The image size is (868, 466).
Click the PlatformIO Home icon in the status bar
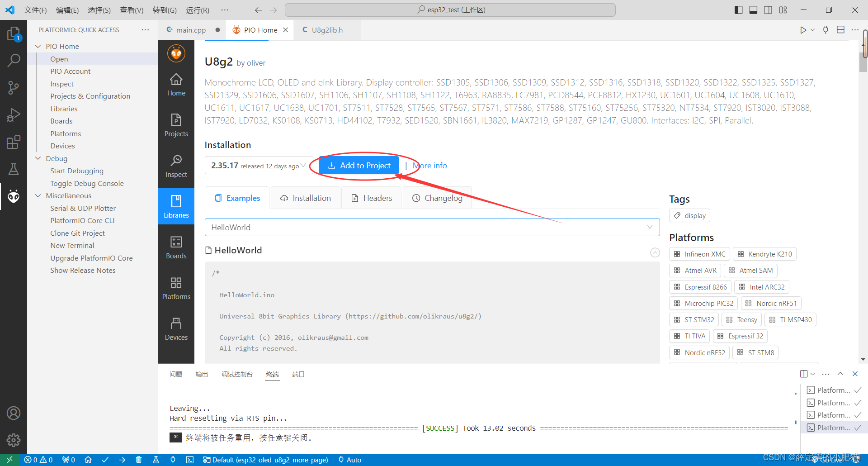(88, 460)
